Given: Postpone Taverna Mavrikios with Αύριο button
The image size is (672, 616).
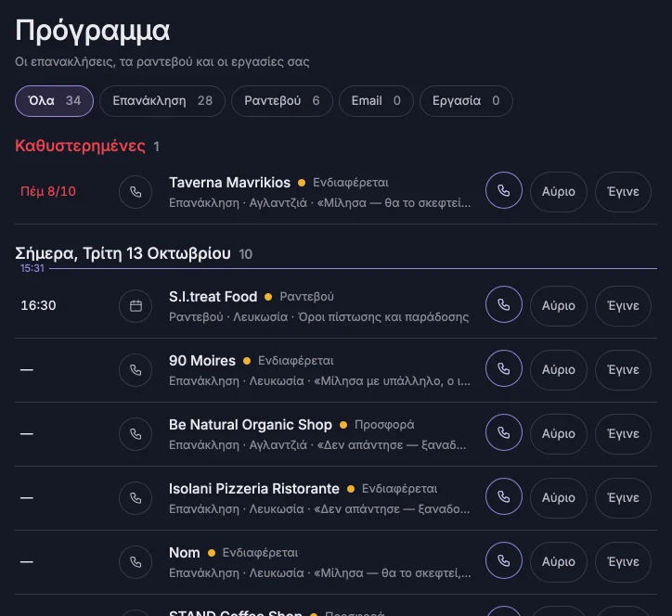Looking at the screenshot, I should click(x=559, y=192).
